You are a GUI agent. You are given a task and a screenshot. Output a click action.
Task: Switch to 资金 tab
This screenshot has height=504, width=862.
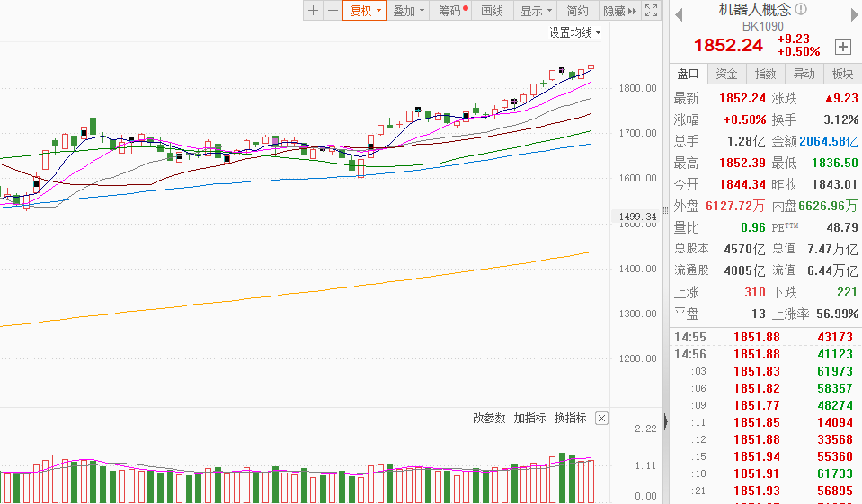point(727,74)
